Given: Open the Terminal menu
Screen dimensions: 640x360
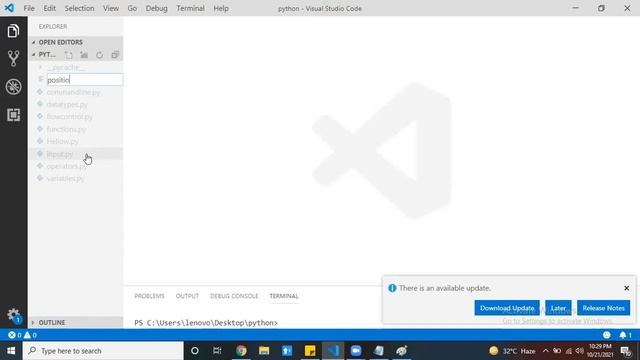Looking at the screenshot, I should click(190, 8).
